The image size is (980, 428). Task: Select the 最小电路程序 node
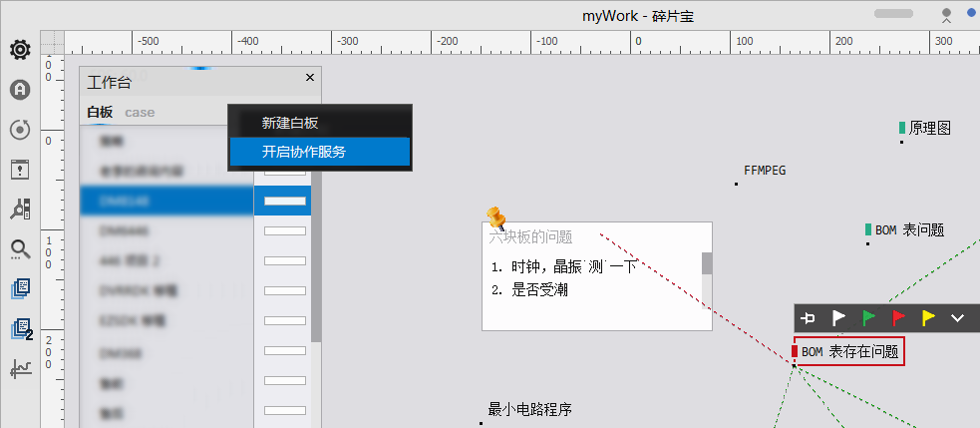pyautogui.click(x=530, y=410)
